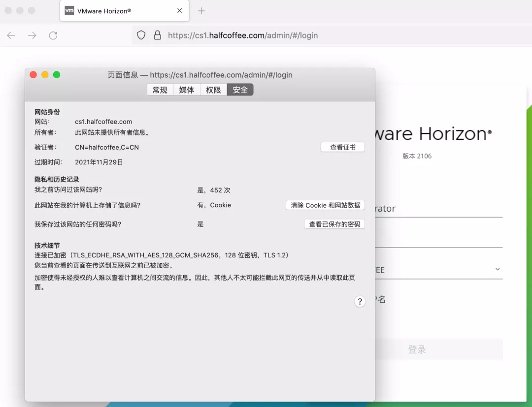Image resolution: width=532 pixels, height=407 pixels.
Task: Select the VMware Horizon browser tab
Action: click(124, 11)
